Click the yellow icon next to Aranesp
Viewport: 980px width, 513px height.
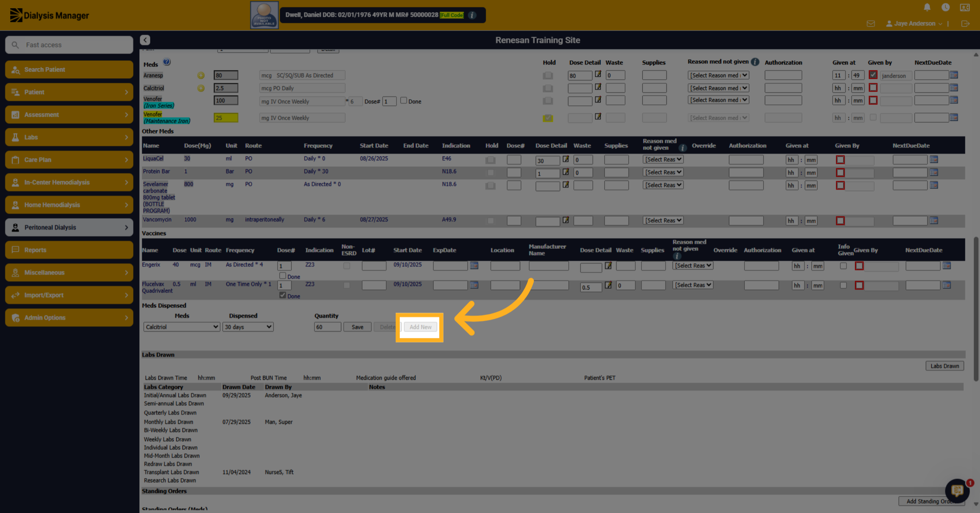201,76
